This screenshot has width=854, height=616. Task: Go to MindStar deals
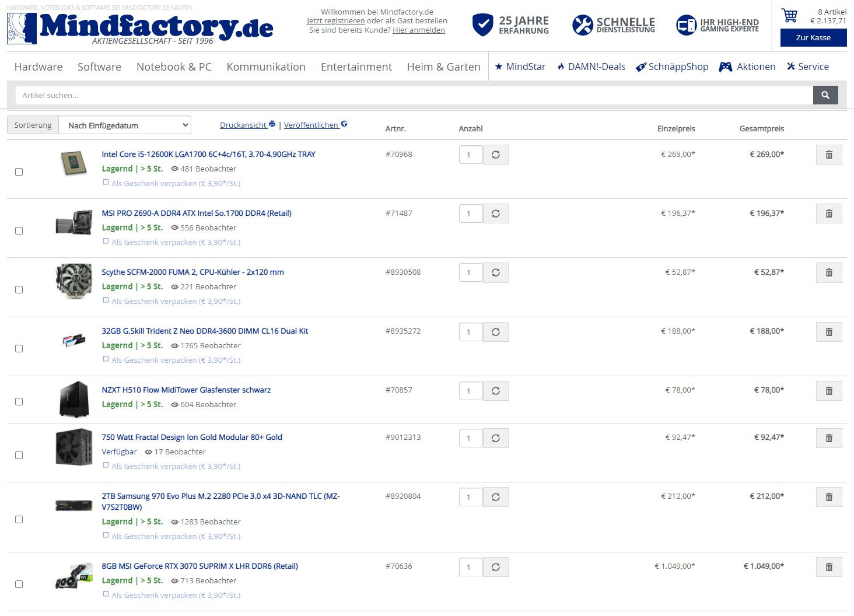point(520,66)
